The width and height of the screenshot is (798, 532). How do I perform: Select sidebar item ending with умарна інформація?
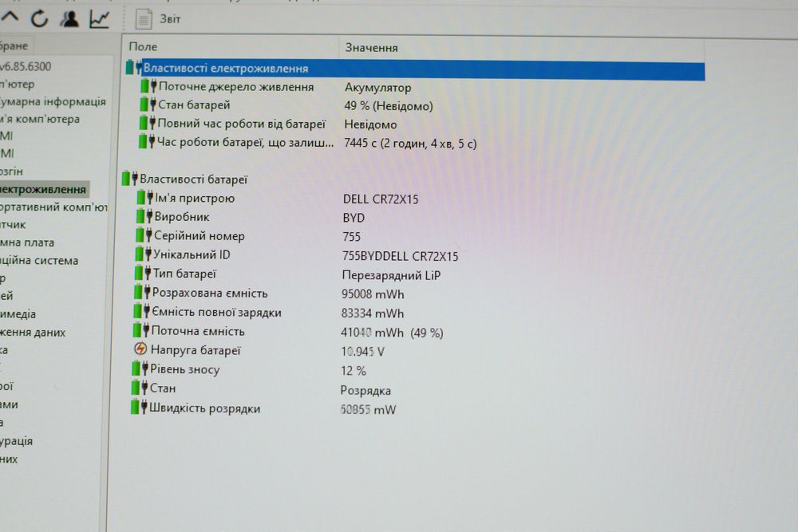coord(53,102)
